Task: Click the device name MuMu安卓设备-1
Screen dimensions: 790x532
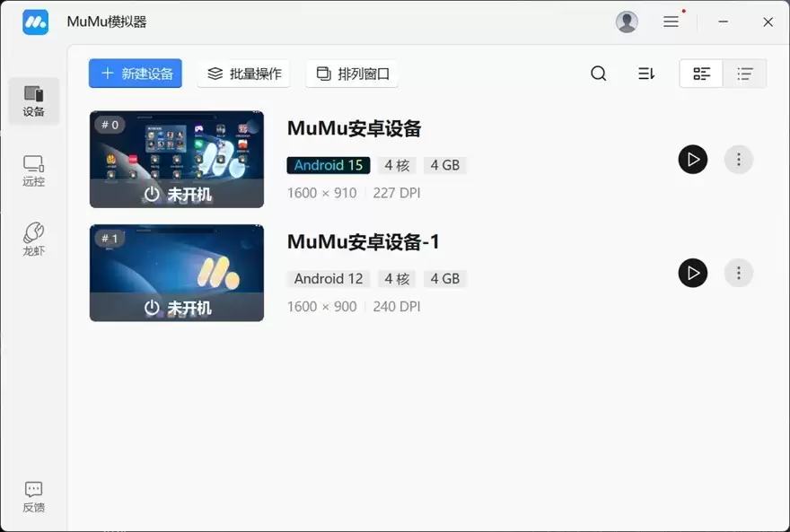Action: pos(363,241)
